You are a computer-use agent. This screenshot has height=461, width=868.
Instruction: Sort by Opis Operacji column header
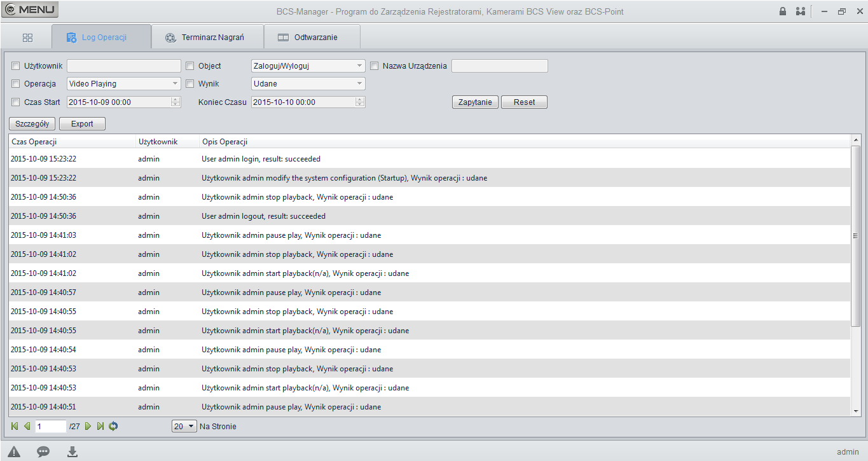click(x=525, y=142)
